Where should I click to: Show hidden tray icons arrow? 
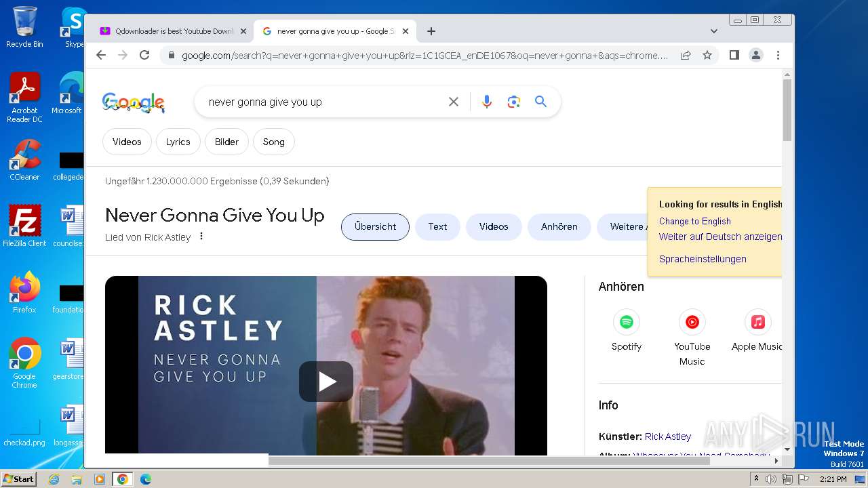click(x=756, y=479)
